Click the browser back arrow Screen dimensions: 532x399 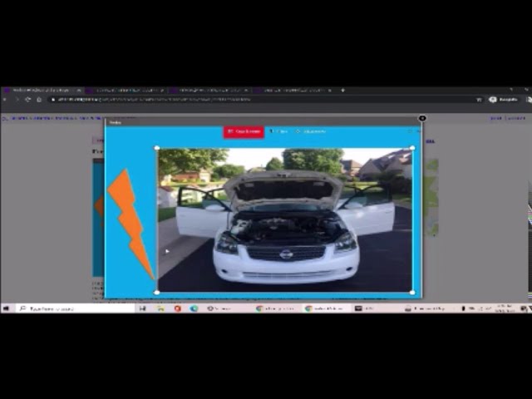click(7, 99)
